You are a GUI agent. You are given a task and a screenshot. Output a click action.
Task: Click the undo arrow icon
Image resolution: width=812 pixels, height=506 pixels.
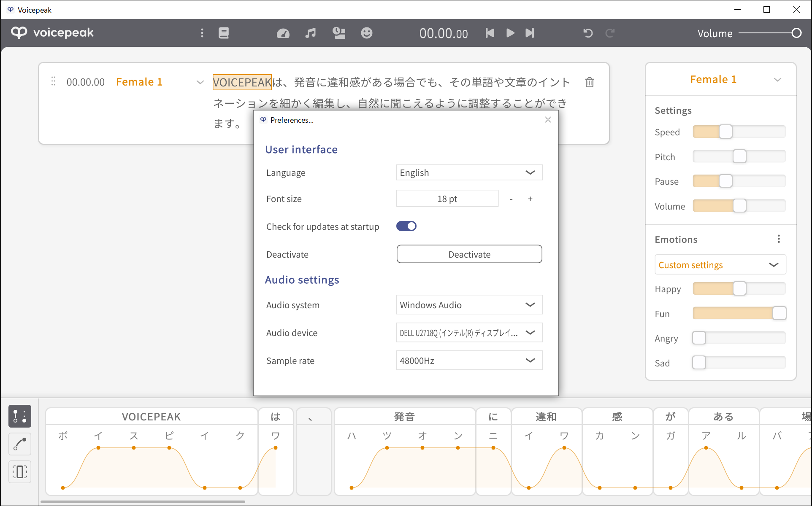[x=588, y=33]
